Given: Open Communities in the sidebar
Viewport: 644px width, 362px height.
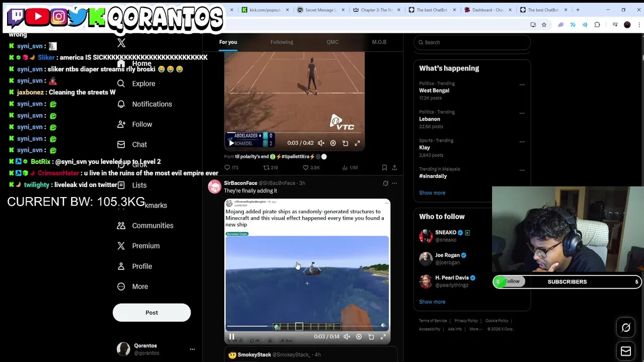Looking at the screenshot, I should point(145,225).
